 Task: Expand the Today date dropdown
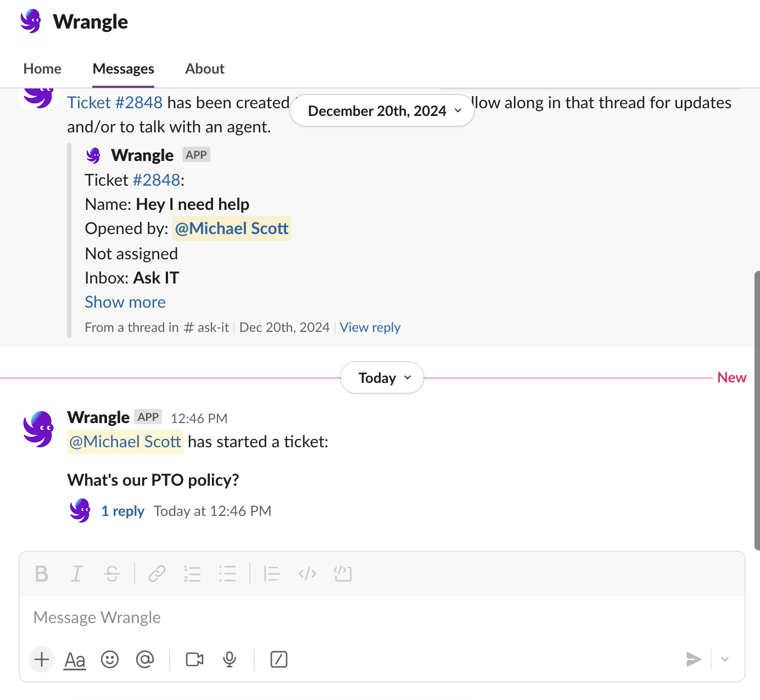(x=382, y=378)
